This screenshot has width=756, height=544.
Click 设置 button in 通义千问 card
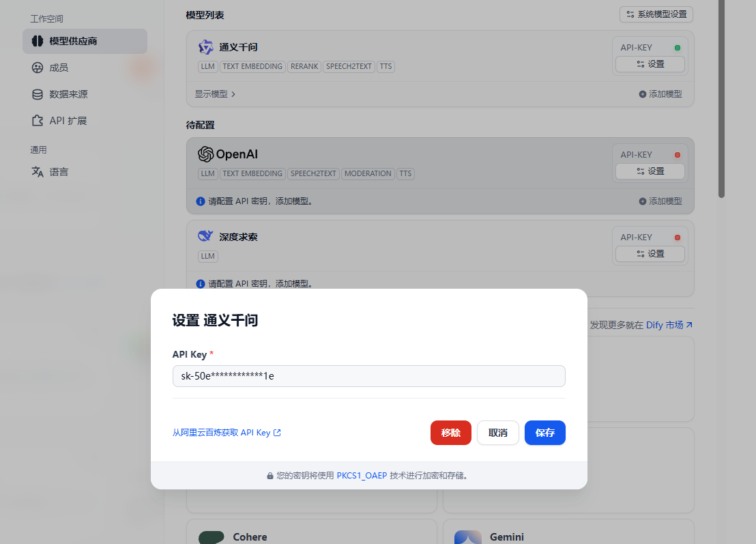tap(650, 64)
